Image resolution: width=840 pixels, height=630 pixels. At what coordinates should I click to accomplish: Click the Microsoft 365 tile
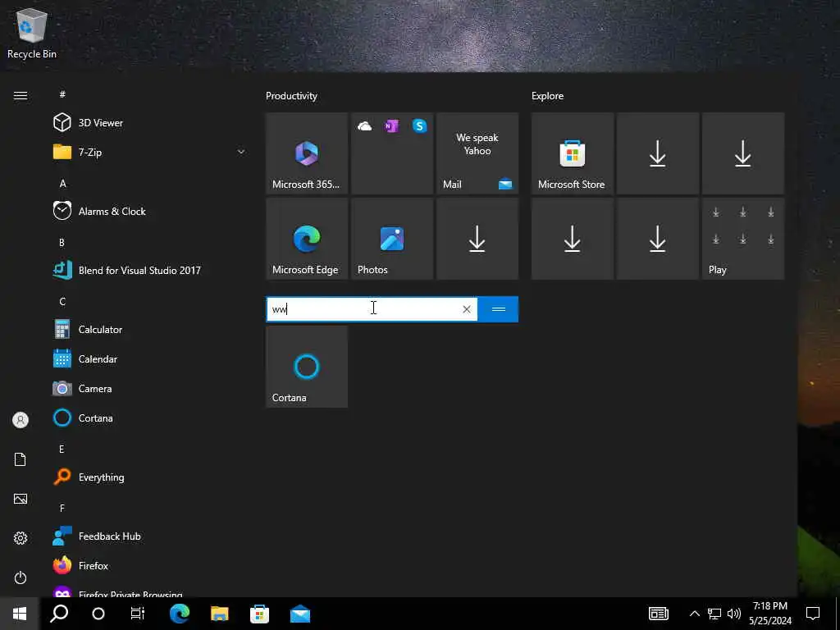307,153
